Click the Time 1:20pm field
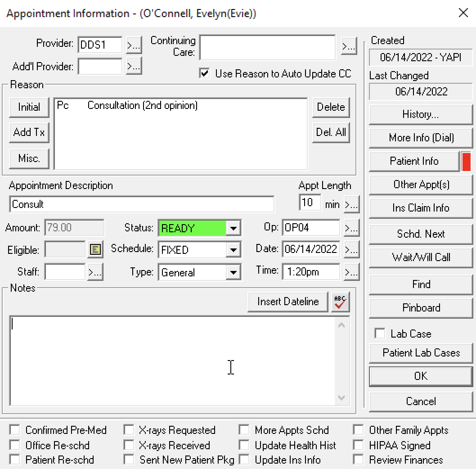 311,272
